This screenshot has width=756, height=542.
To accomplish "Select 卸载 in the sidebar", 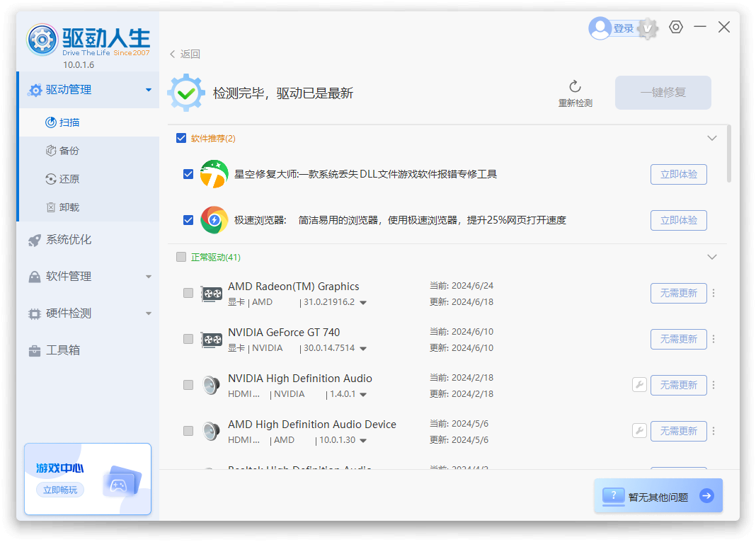I will [89, 207].
